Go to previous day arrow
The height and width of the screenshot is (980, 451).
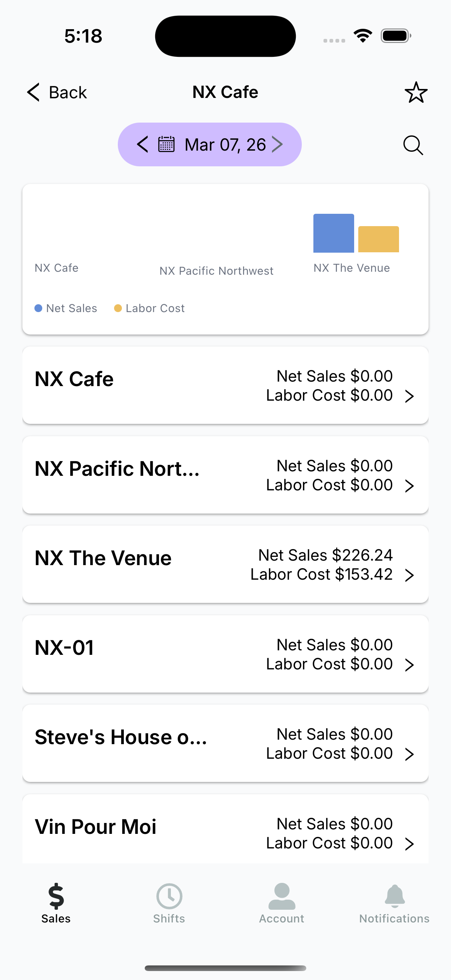143,145
